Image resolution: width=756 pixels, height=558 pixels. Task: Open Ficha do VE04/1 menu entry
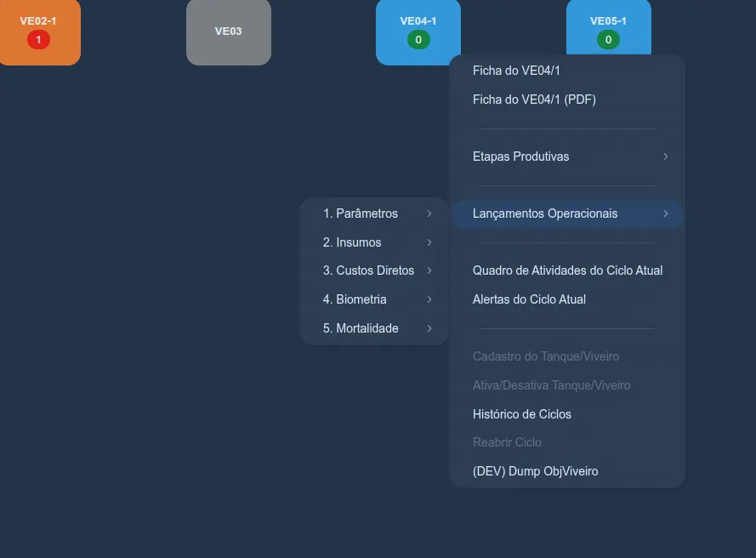[567, 71]
